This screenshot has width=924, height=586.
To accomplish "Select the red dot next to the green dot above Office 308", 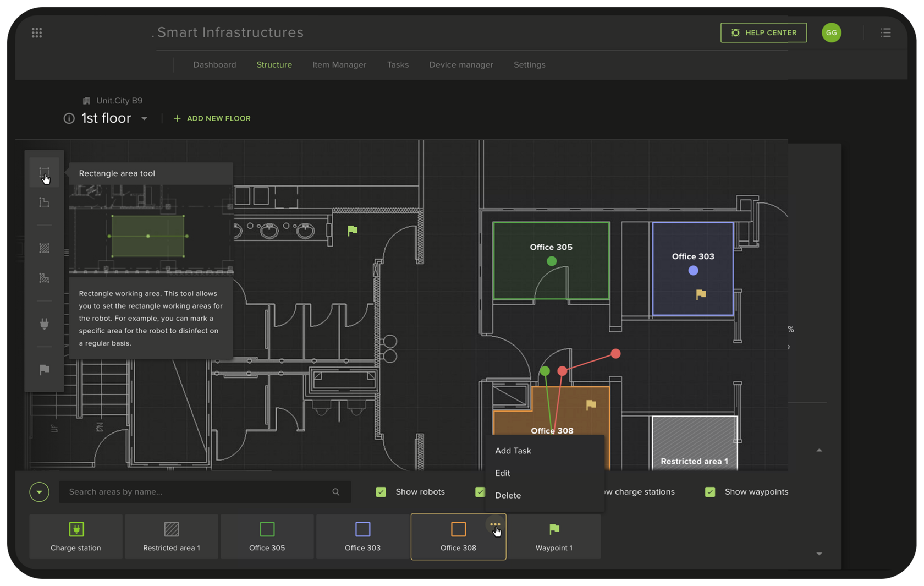I will coord(562,371).
